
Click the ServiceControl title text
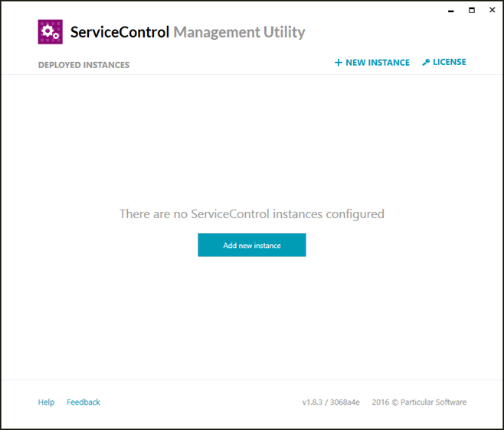point(119,32)
